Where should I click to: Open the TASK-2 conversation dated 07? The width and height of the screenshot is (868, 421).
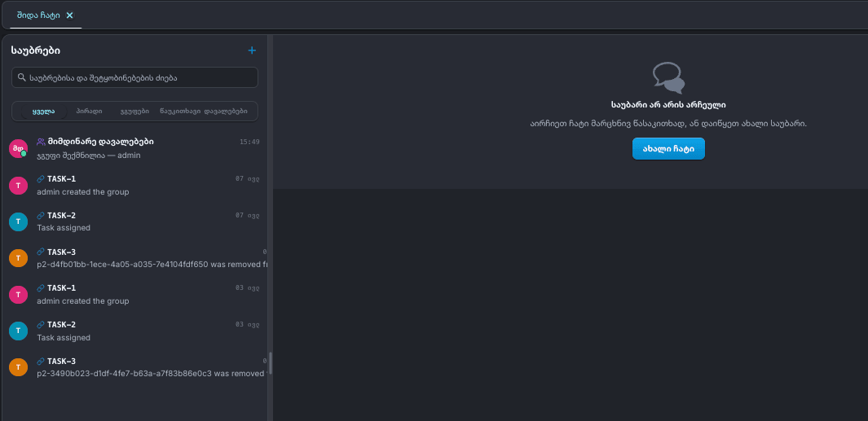pos(134,221)
